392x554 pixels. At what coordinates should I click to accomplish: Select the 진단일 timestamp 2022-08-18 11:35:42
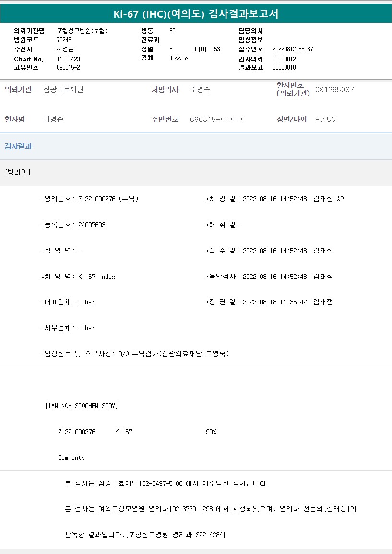pyautogui.click(x=275, y=302)
